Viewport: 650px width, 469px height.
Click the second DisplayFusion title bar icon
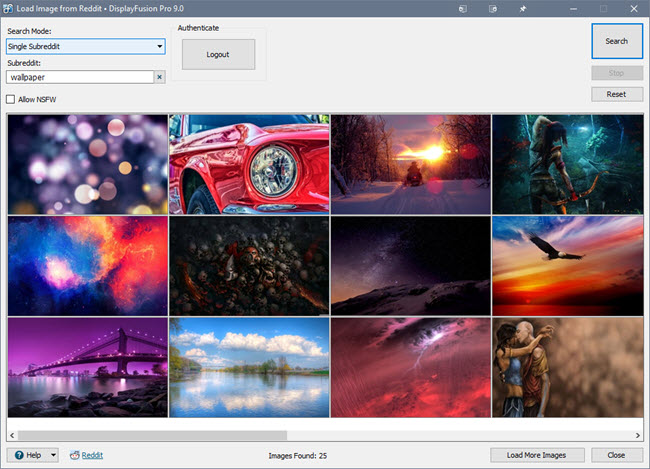[x=493, y=10]
